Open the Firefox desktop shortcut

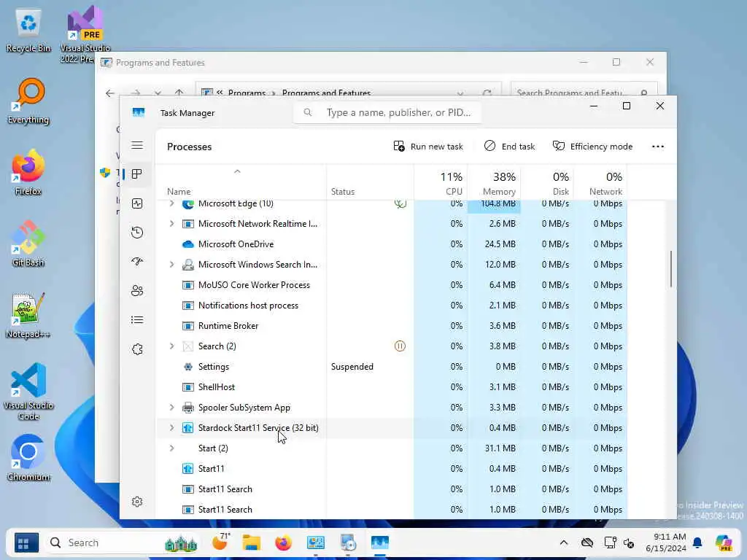[x=28, y=172]
